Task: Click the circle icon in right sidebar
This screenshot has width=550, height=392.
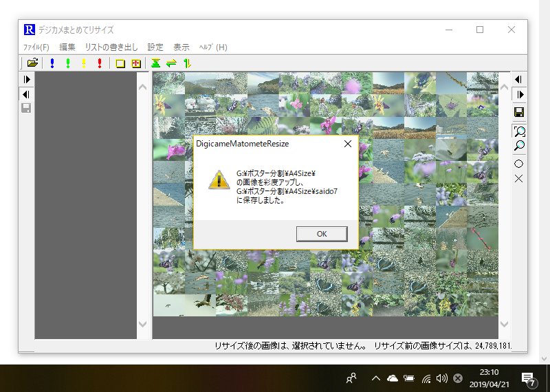Action: click(519, 164)
